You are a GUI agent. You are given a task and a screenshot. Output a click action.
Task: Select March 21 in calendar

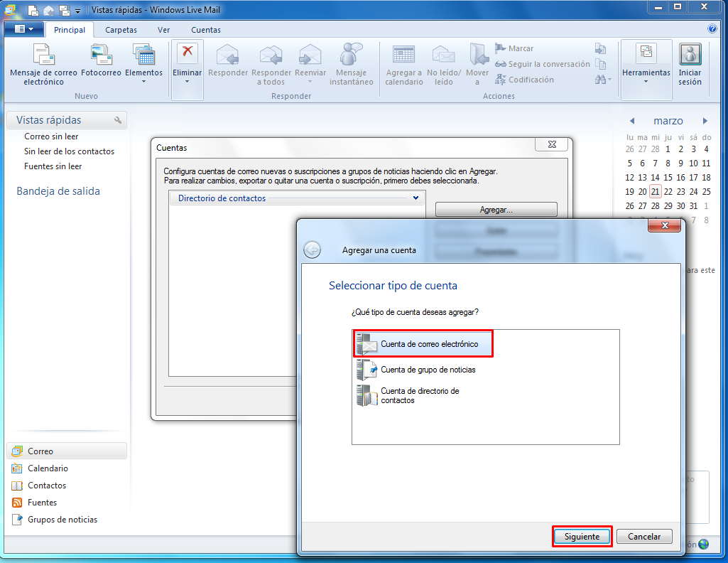(x=655, y=191)
